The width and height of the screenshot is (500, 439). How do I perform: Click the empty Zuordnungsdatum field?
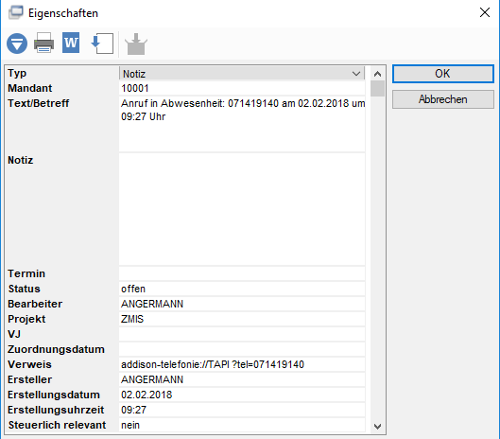(x=242, y=349)
